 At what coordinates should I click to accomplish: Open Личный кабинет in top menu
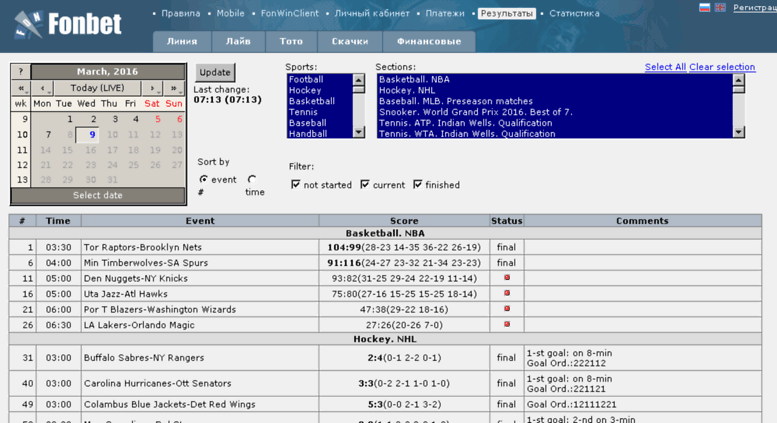(x=372, y=13)
